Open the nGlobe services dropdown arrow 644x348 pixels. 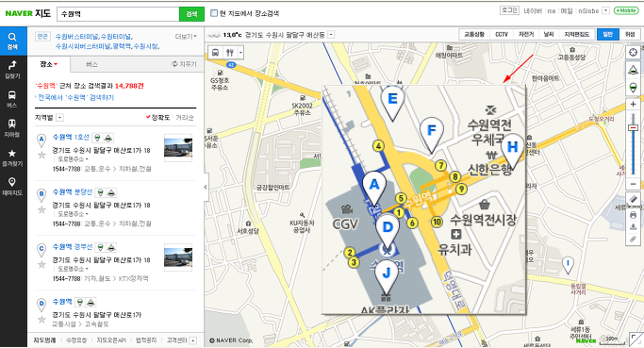point(605,10)
